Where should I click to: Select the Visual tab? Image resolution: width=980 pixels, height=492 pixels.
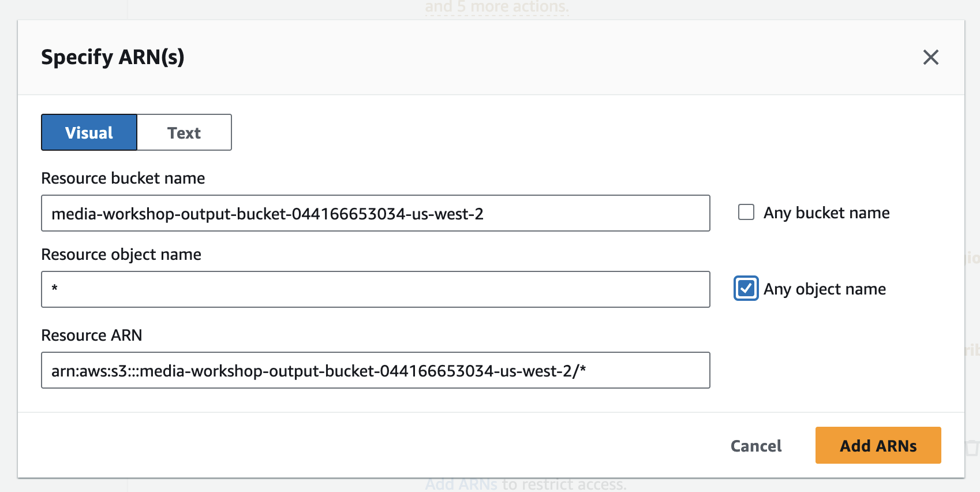point(89,133)
